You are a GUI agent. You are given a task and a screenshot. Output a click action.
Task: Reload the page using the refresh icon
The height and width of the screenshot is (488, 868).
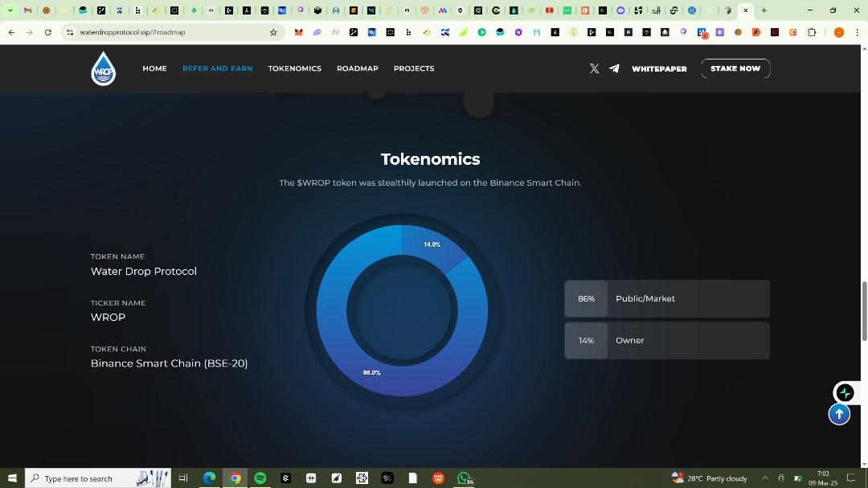click(48, 32)
